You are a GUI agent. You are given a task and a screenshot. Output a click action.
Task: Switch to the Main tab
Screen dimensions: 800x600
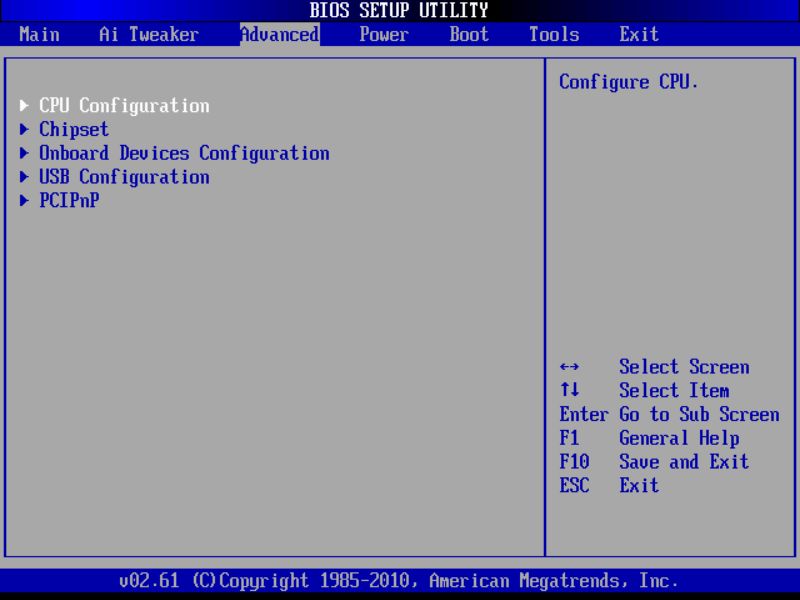coord(39,34)
